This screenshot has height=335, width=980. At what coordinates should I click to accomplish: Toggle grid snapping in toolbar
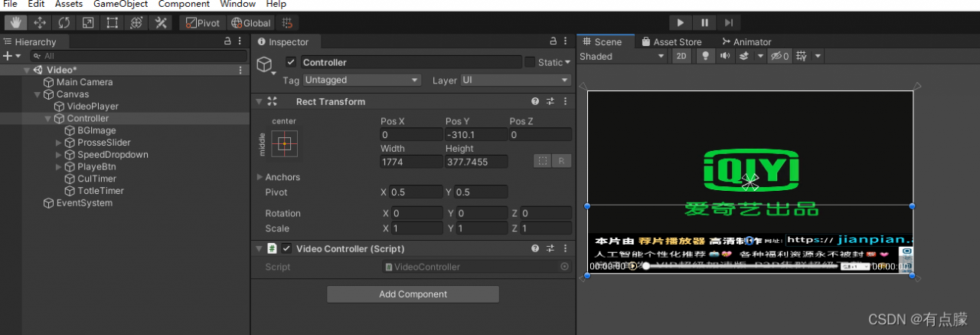click(x=287, y=23)
